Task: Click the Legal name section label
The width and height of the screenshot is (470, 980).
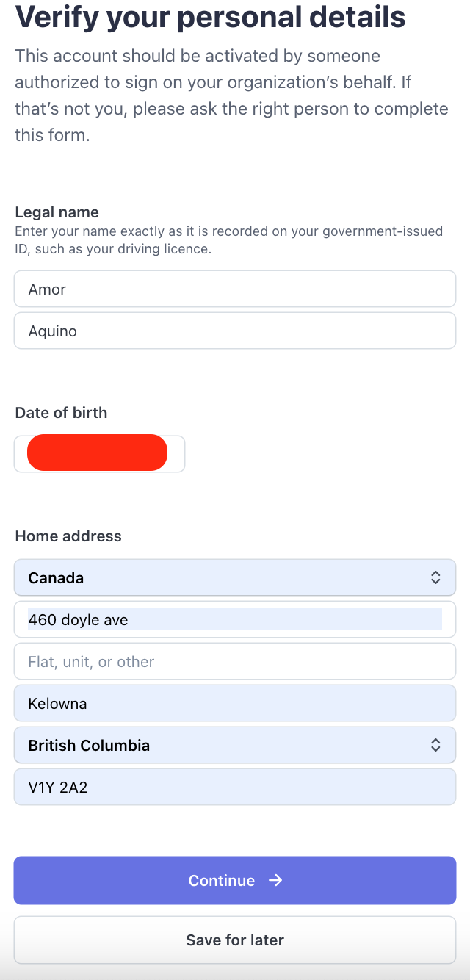Action: point(57,212)
